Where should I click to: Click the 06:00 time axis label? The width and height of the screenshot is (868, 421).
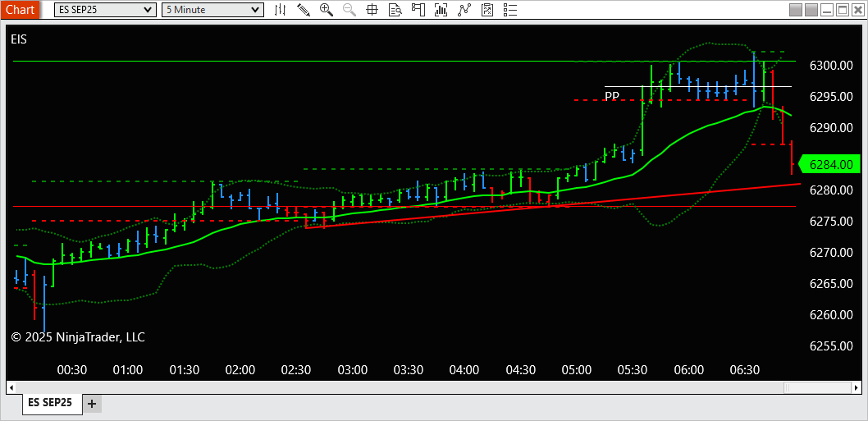[688, 369]
